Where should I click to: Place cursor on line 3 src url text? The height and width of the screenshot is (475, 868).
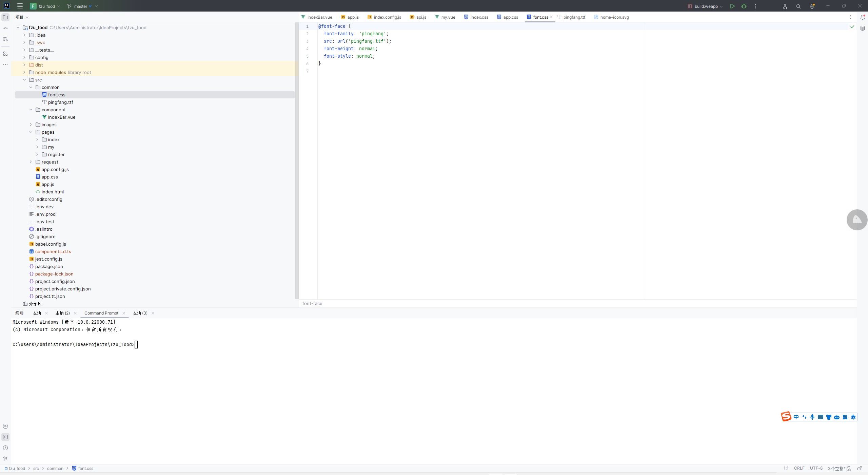[357, 41]
